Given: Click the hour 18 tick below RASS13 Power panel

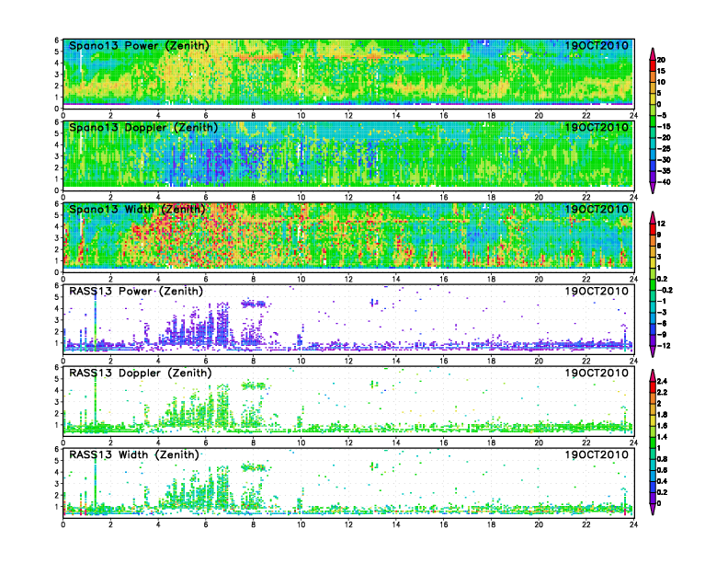Looking at the screenshot, I should pos(491,361).
